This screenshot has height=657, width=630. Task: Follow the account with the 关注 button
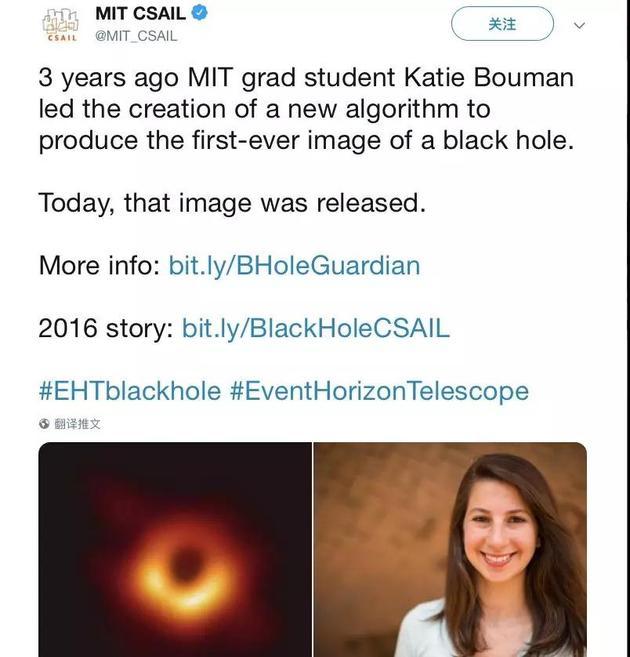pos(502,24)
